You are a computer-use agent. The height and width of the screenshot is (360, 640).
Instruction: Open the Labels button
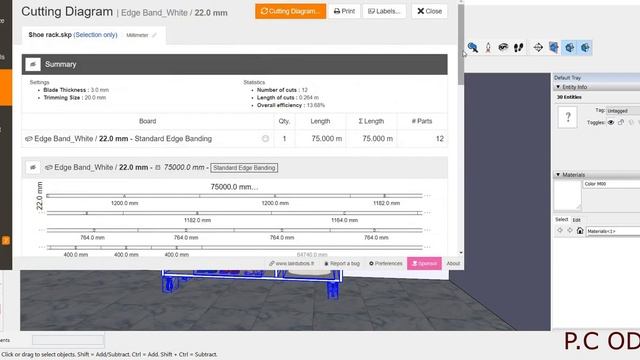coord(384,11)
